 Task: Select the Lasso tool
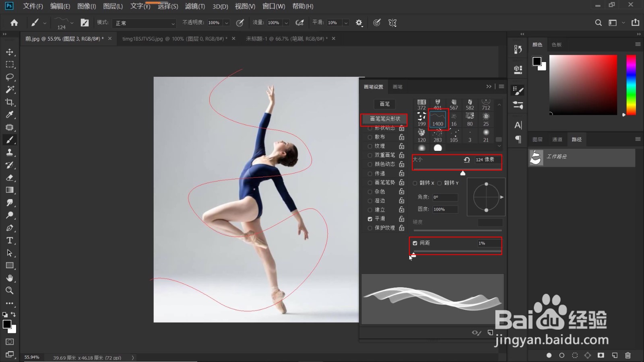[10, 77]
